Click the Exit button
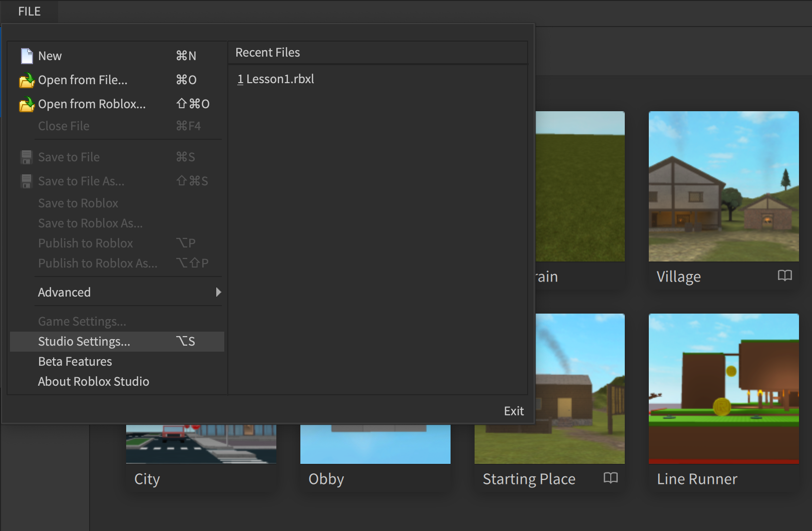 [514, 411]
